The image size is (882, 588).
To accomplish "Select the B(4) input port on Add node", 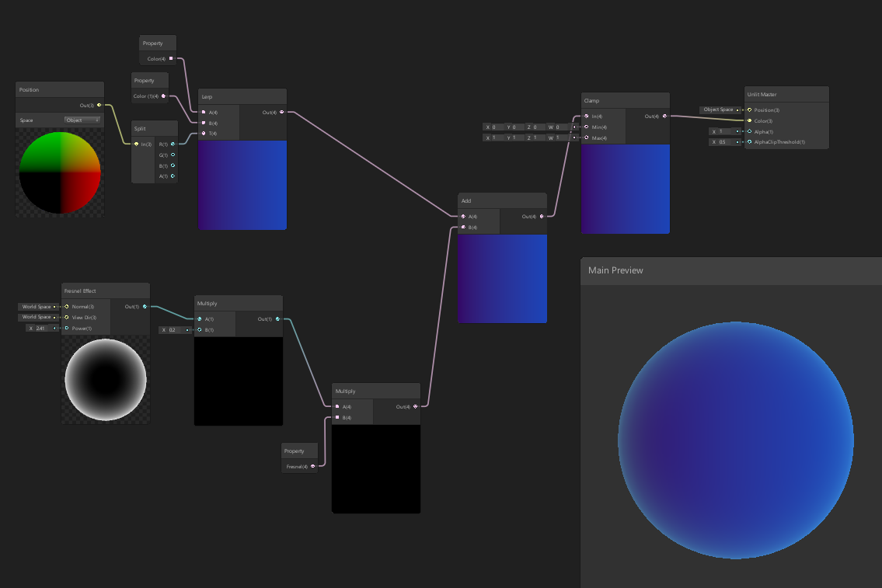I will tap(463, 228).
